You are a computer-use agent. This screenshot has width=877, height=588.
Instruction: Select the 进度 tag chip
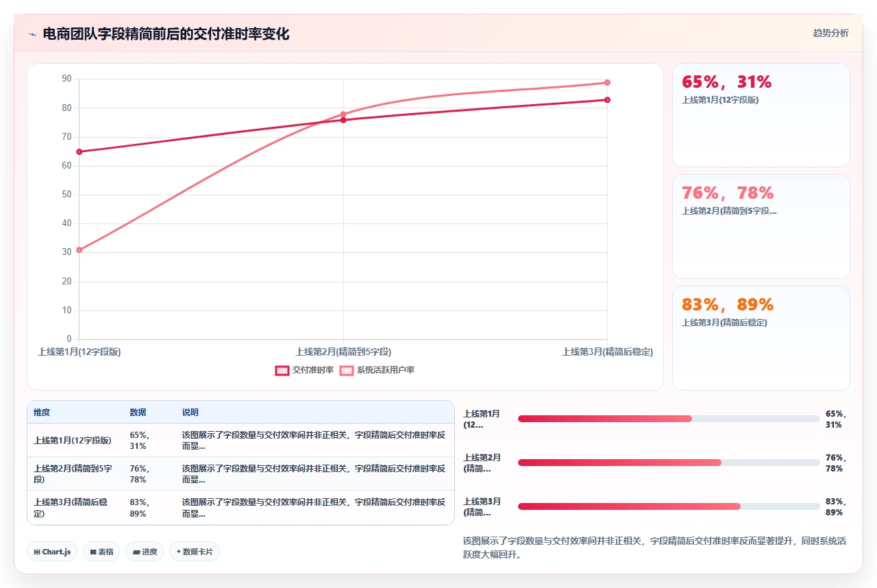pyautogui.click(x=145, y=552)
